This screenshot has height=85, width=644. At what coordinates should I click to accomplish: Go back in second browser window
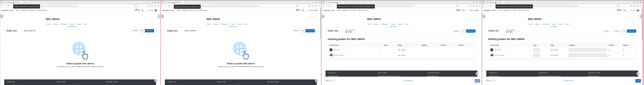(x=163, y=6)
